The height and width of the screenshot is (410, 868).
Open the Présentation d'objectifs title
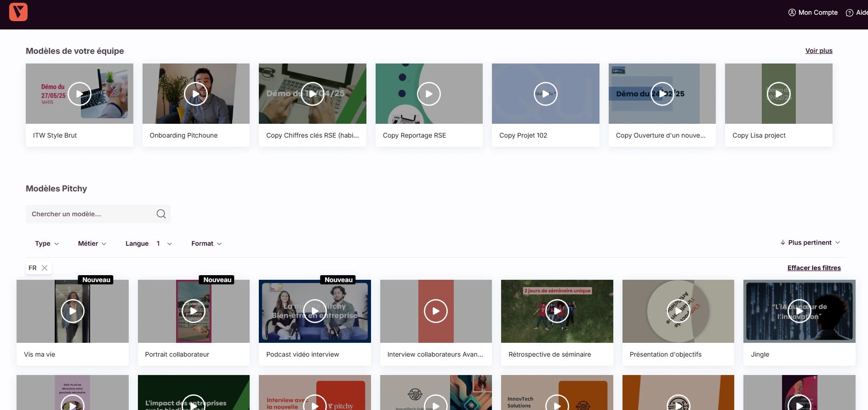[666, 354]
